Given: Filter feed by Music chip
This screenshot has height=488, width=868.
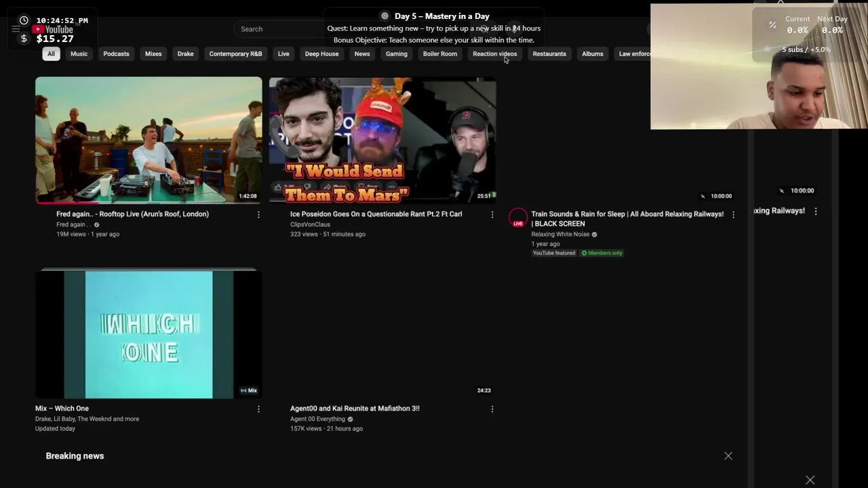Looking at the screenshot, I should (79, 54).
